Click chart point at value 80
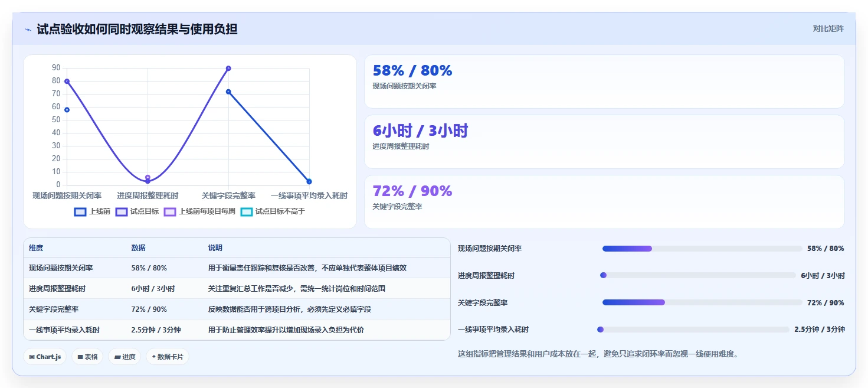Viewport: 868px width, 388px height. pyautogui.click(x=67, y=81)
